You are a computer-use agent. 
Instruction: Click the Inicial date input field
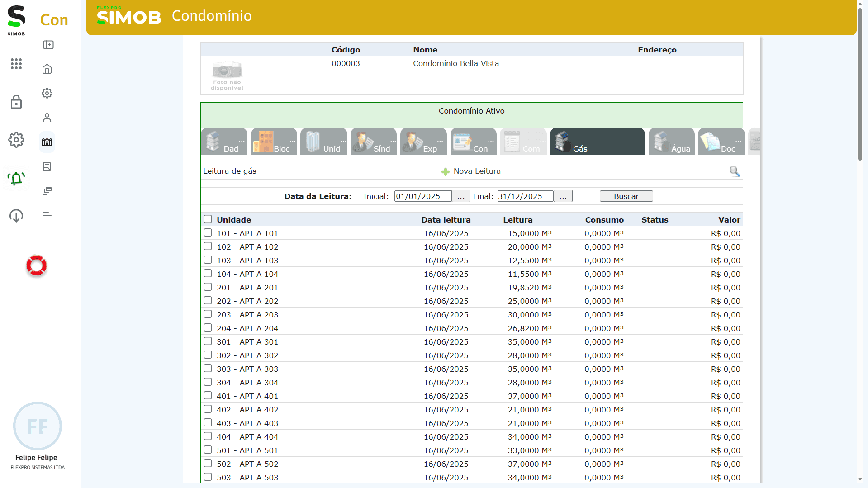tap(422, 196)
